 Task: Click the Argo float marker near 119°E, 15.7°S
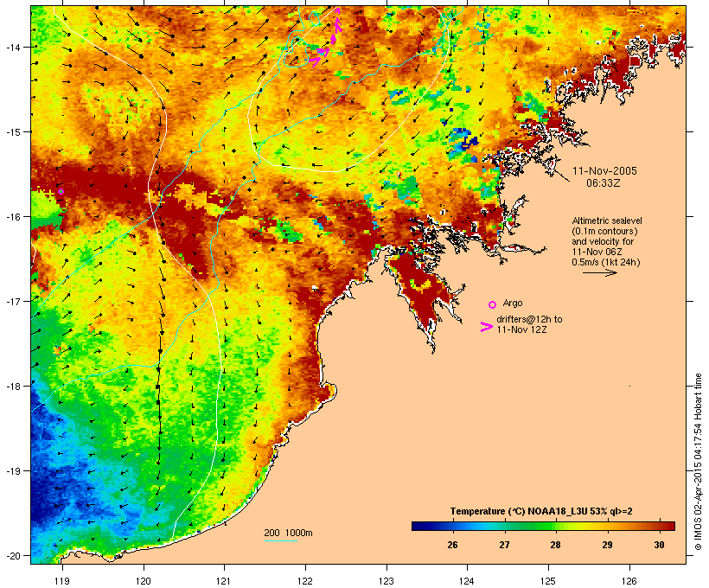[x=61, y=192]
